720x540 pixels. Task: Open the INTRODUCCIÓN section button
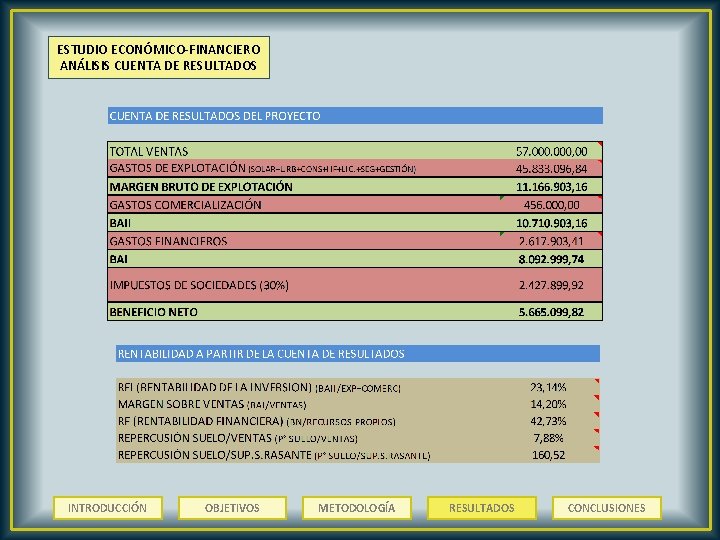(x=107, y=508)
